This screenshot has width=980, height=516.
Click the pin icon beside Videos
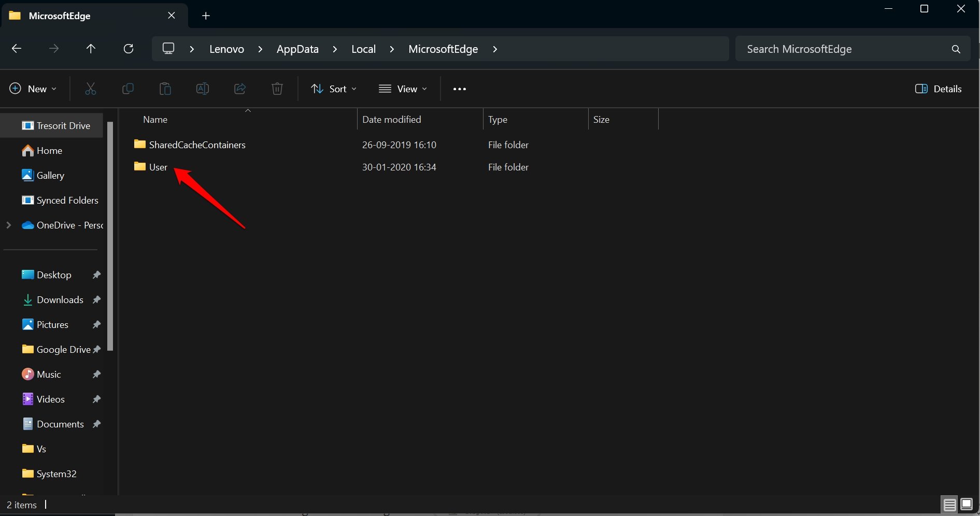click(x=96, y=399)
